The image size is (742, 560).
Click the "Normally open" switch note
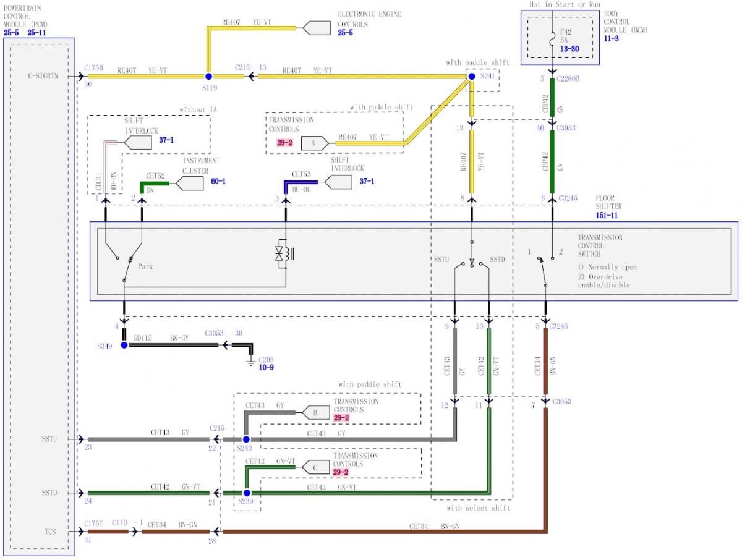pos(607,267)
